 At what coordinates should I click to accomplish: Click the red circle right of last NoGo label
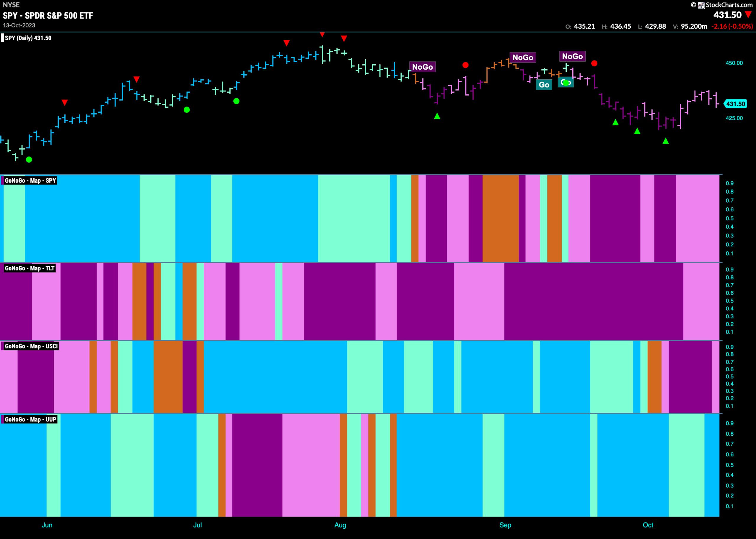coord(594,63)
